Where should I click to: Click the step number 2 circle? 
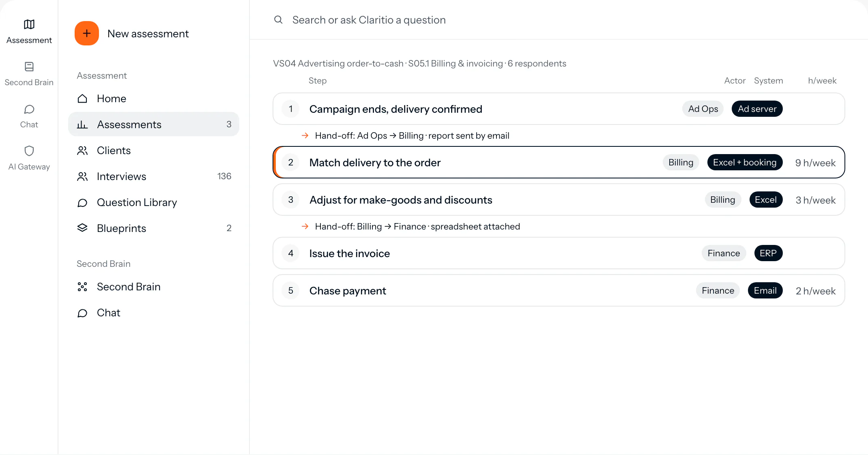coord(290,162)
